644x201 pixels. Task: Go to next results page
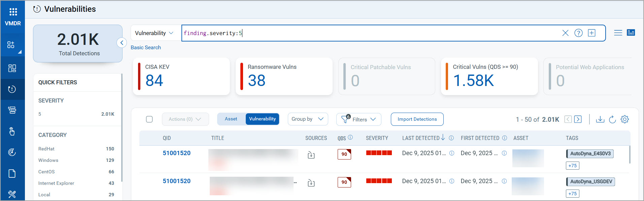[x=578, y=119]
